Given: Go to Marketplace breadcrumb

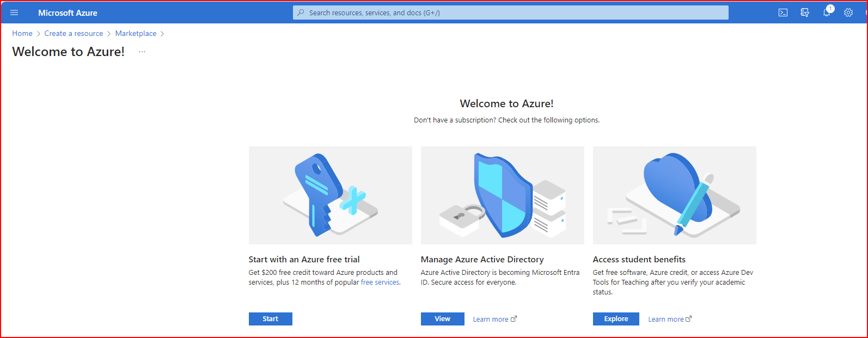Looking at the screenshot, I should pos(136,33).
